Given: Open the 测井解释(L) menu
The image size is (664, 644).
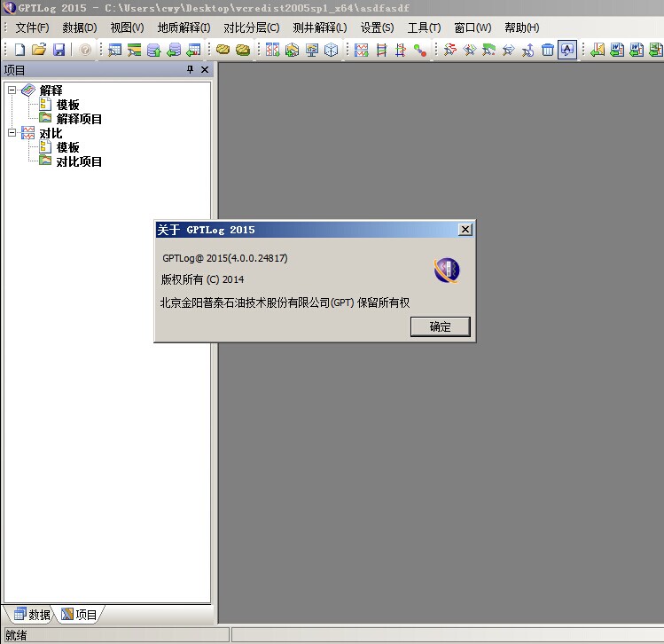Looking at the screenshot, I should coord(320,27).
